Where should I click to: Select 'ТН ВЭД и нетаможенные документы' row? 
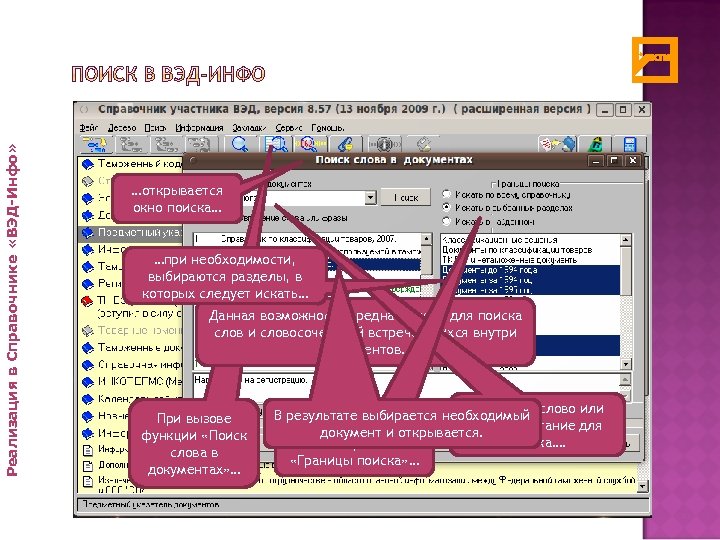click(530, 260)
